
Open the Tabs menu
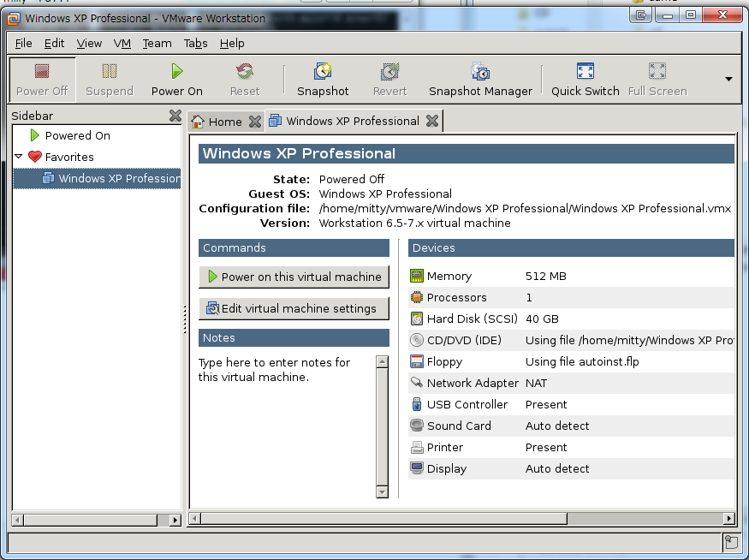pyautogui.click(x=195, y=44)
